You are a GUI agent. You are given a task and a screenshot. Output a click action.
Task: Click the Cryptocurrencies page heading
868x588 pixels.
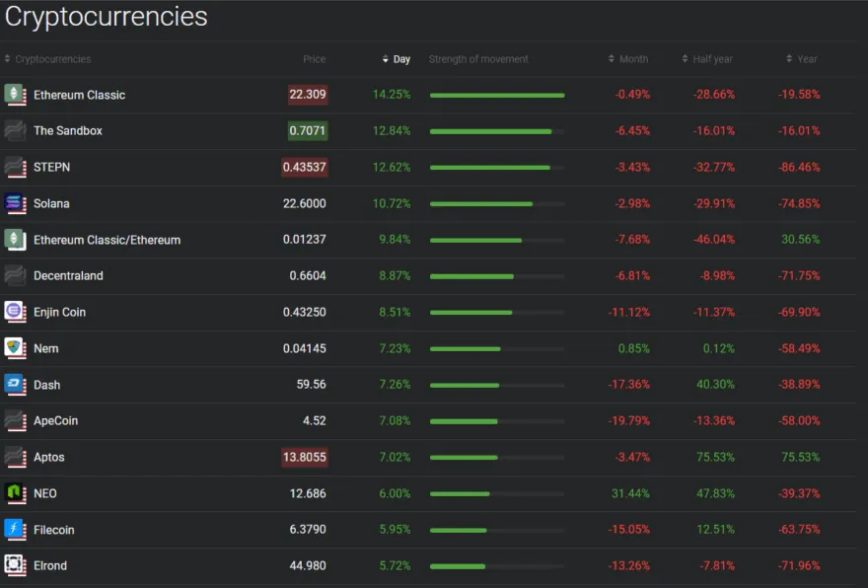tap(107, 17)
